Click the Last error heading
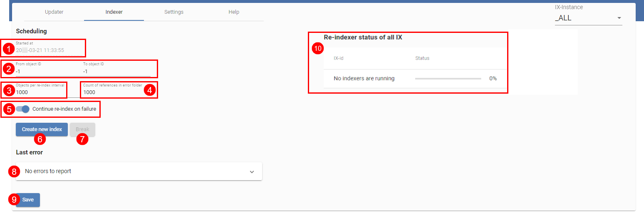This screenshot has height=216, width=644. (29, 152)
